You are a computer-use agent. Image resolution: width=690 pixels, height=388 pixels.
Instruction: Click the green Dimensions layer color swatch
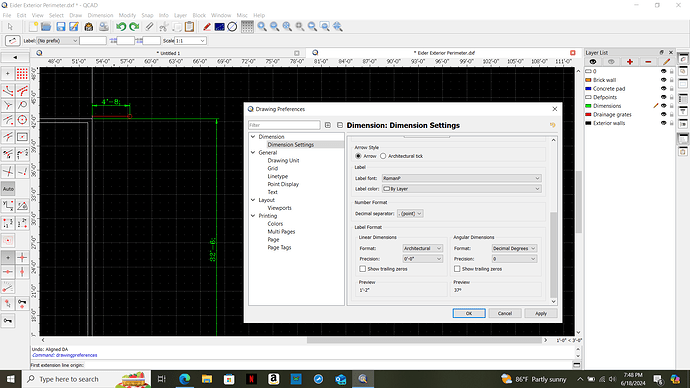(588, 106)
